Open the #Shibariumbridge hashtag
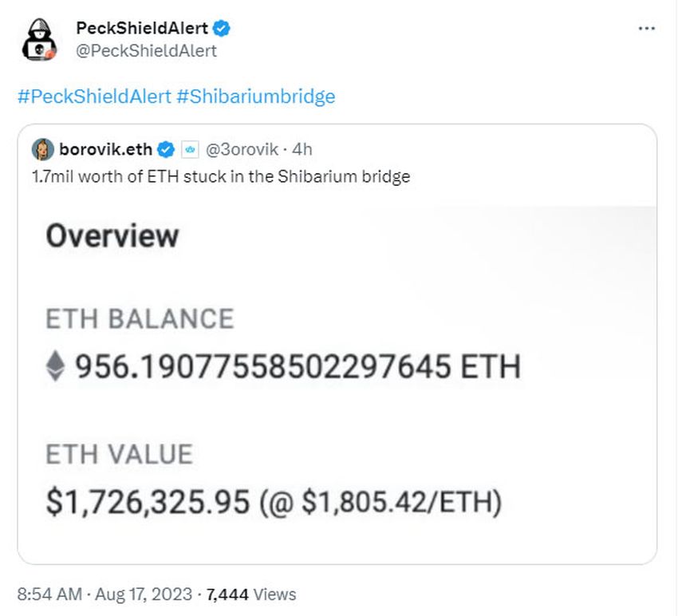Image resolution: width=678 pixels, height=616 pixels. pos(256,96)
